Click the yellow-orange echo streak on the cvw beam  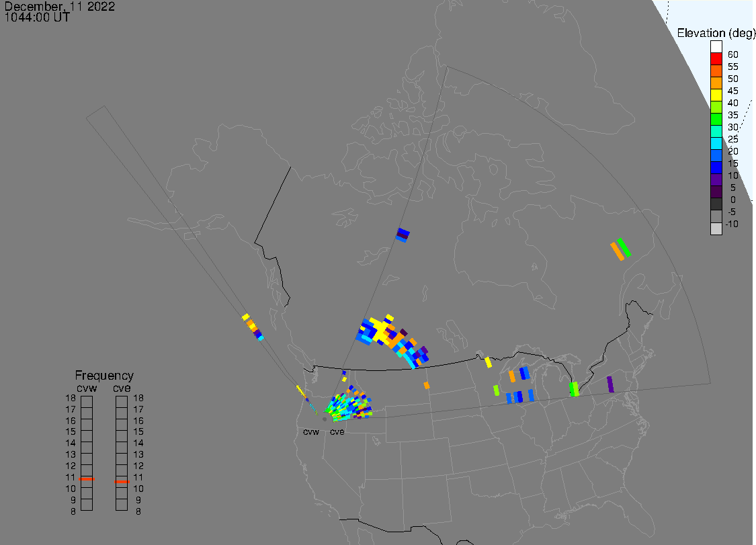pyautogui.click(x=253, y=327)
